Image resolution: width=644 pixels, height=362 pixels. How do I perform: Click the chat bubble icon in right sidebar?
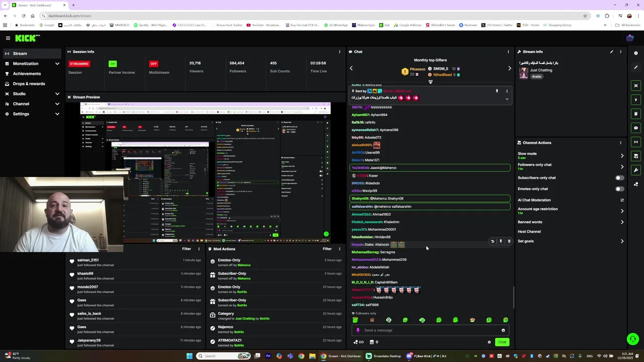point(636,128)
